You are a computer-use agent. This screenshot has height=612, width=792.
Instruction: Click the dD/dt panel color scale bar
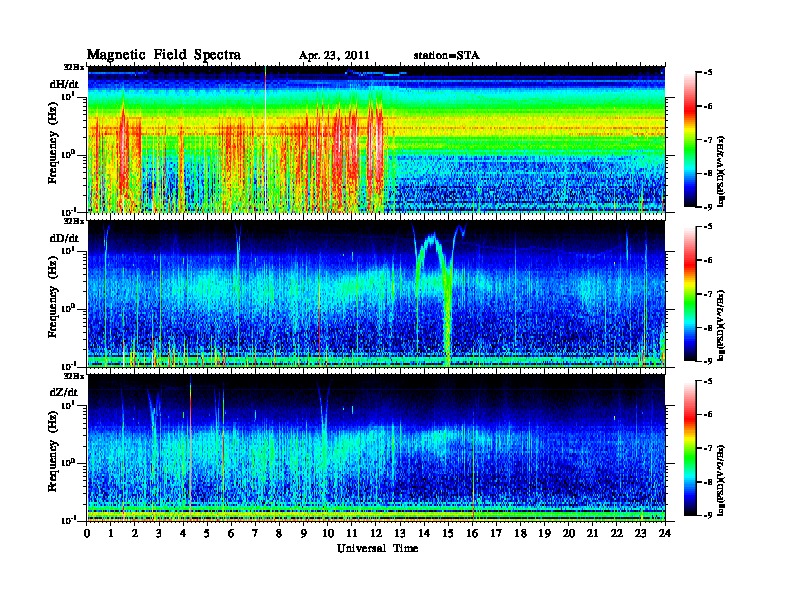[x=690, y=293]
